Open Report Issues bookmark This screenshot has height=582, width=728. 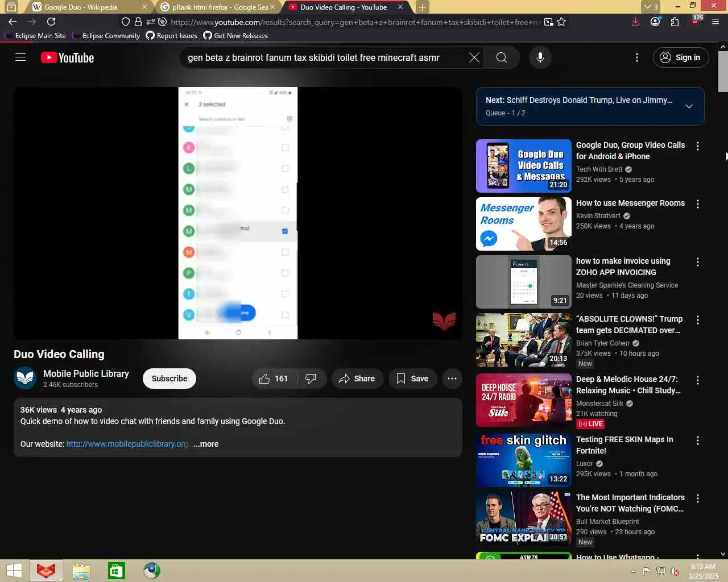coord(172,35)
